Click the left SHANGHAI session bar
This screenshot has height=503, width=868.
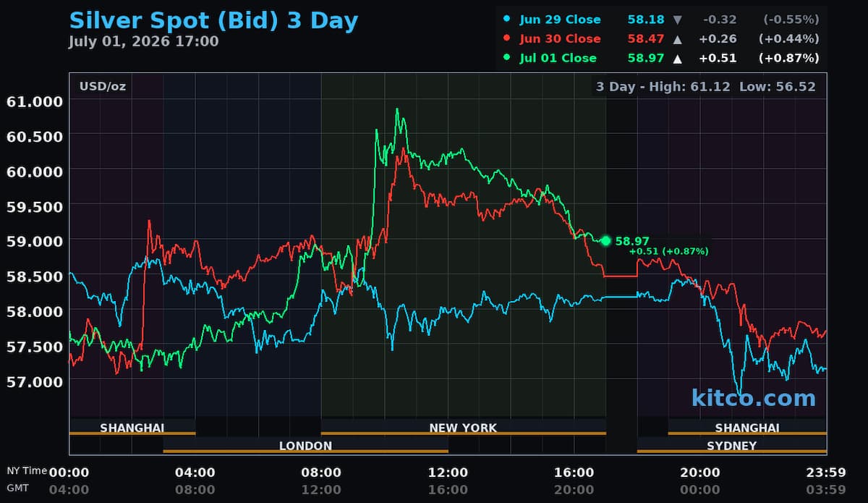click(132, 428)
